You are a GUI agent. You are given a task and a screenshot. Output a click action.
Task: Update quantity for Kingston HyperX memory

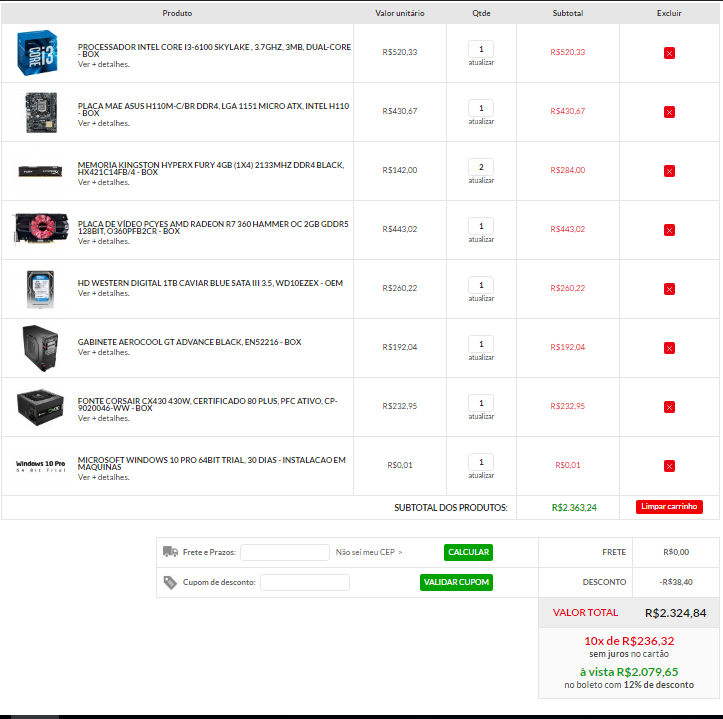[x=481, y=180]
